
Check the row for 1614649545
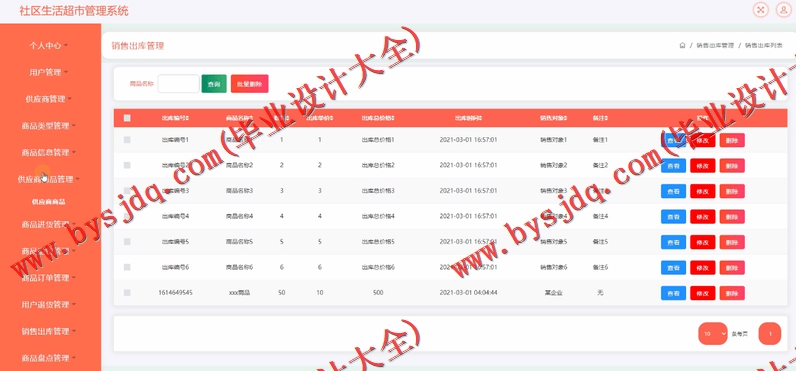(x=127, y=292)
